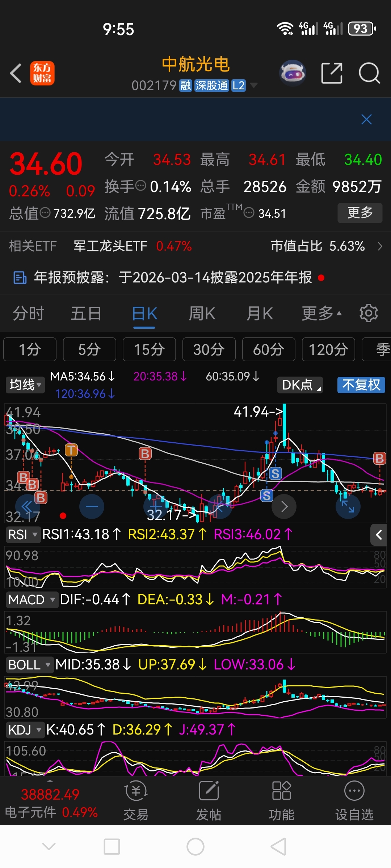
Task: Open the MACD indicator dropdown
Action: pos(32,600)
